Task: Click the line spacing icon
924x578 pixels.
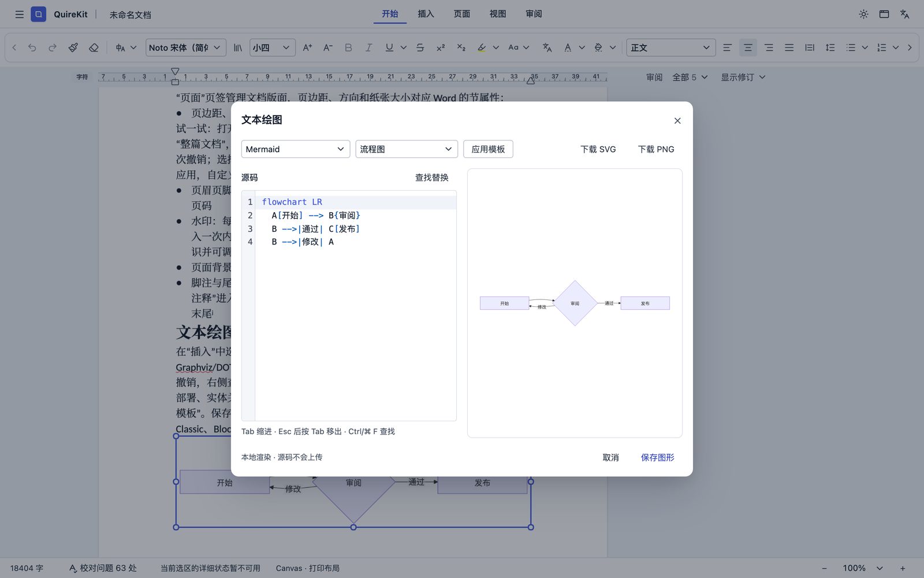Action: (x=830, y=47)
